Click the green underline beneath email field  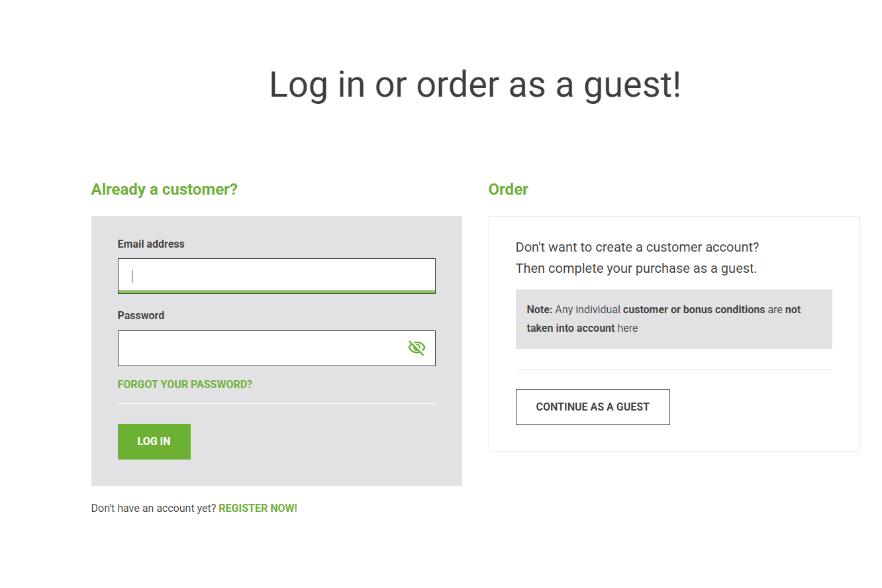click(x=276, y=292)
